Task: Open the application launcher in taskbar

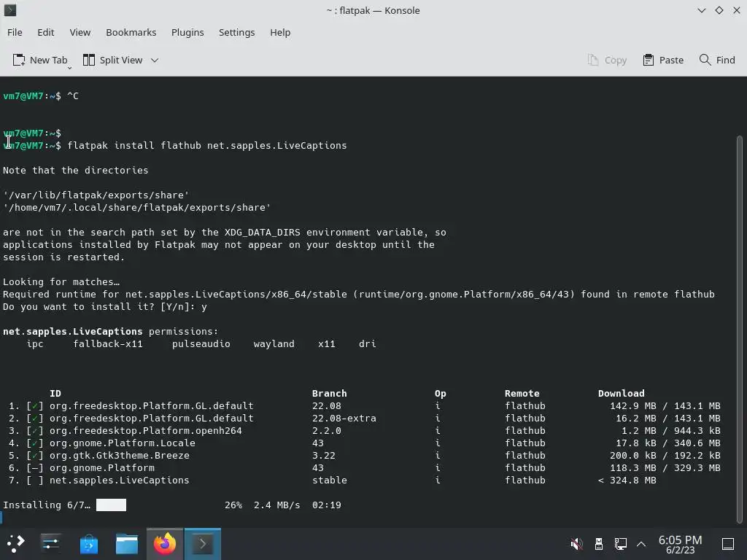Action: (16, 543)
